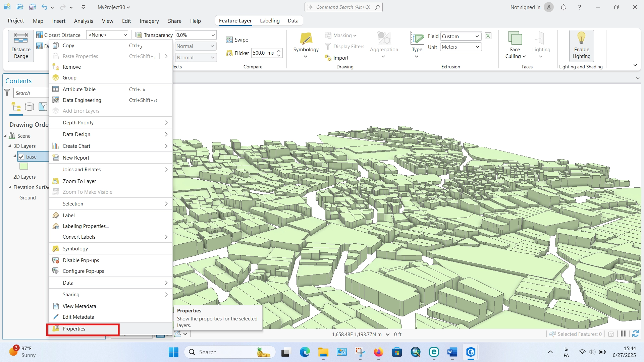Viewport: 644px width, 362px height.
Task: Click the Open project folder icon
Action: (x=20, y=7)
